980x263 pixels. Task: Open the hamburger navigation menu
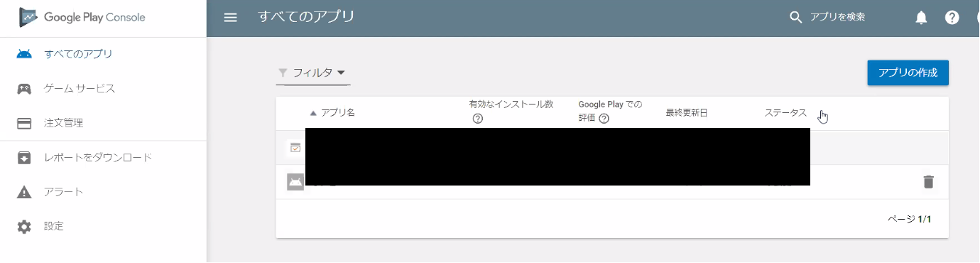230,17
